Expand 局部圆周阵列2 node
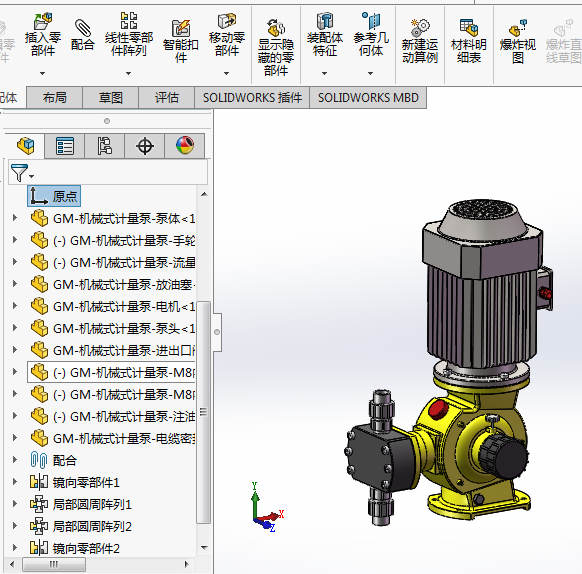The image size is (582, 574). (15, 525)
